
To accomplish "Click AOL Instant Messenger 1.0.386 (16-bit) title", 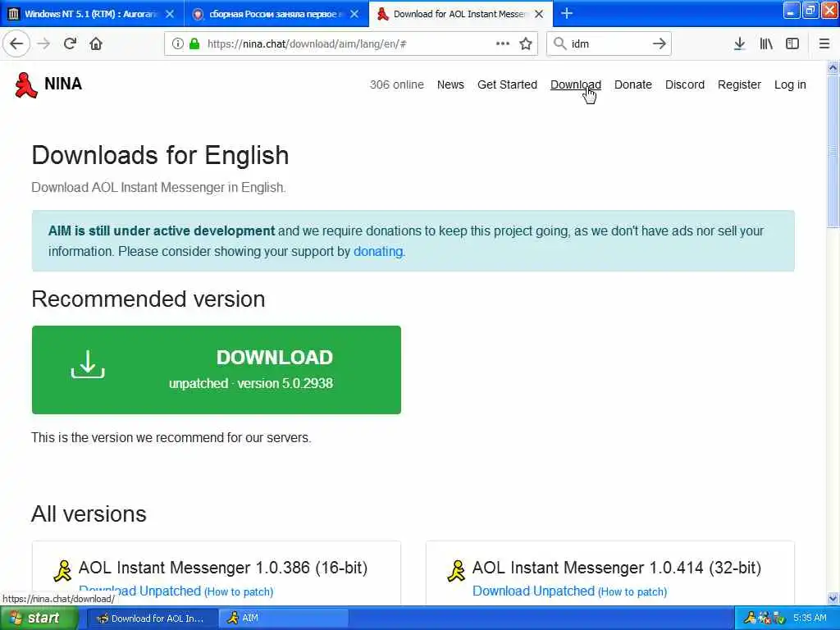I will [223, 568].
